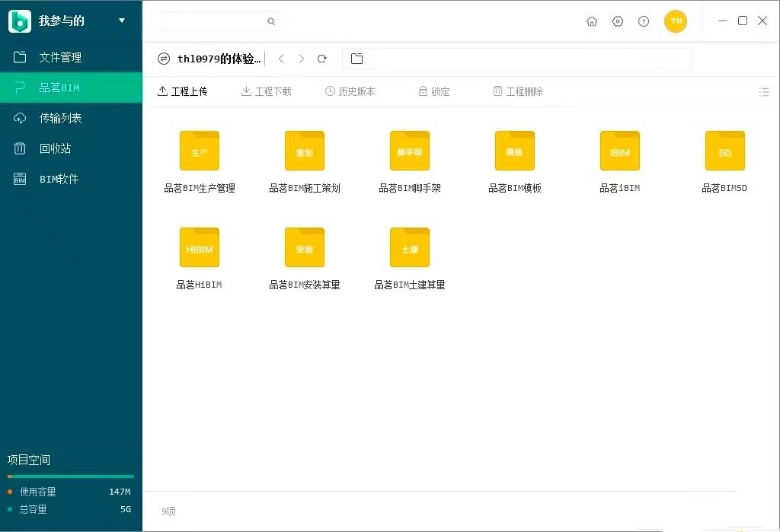Open the 品茗BIM施工策划 folder
780x532 pixels.
(304, 151)
